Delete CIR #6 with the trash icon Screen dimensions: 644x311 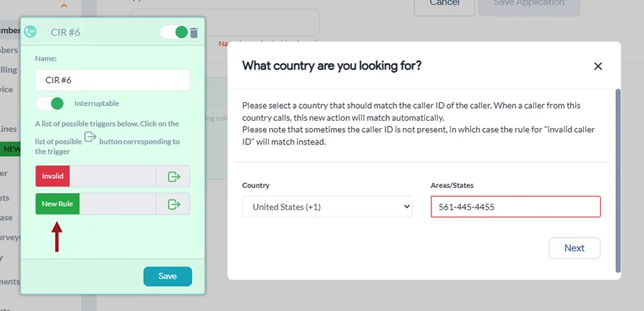click(194, 33)
